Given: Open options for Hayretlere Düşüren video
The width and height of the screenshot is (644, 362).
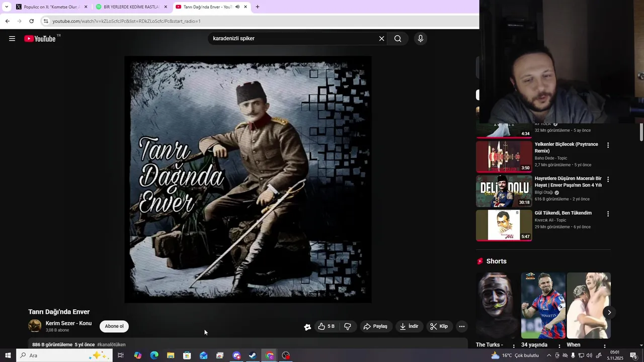Looking at the screenshot, I should pos(608,179).
